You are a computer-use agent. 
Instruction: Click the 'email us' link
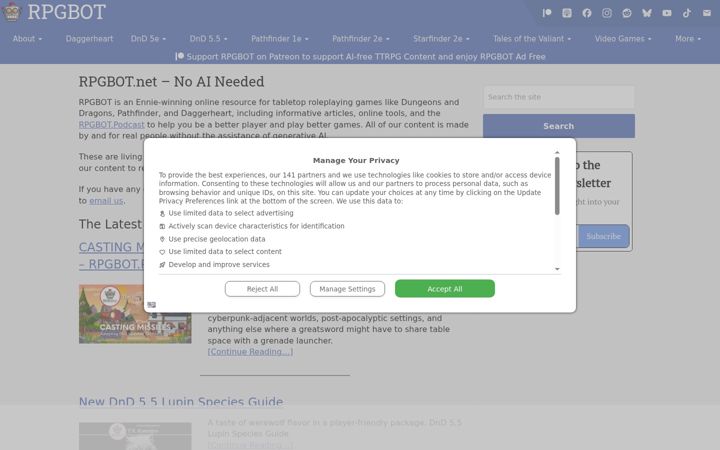coord(106,201)
